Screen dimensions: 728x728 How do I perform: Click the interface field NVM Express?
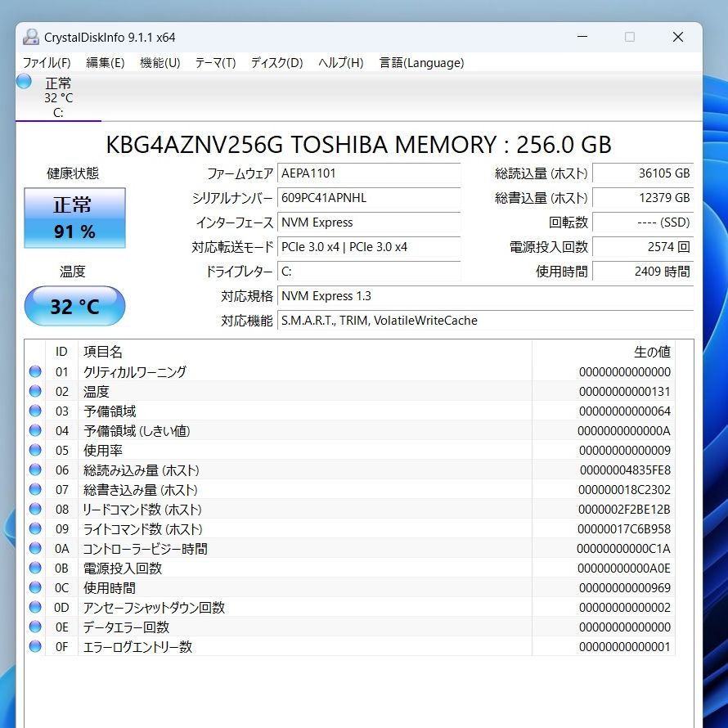(369, 222)
